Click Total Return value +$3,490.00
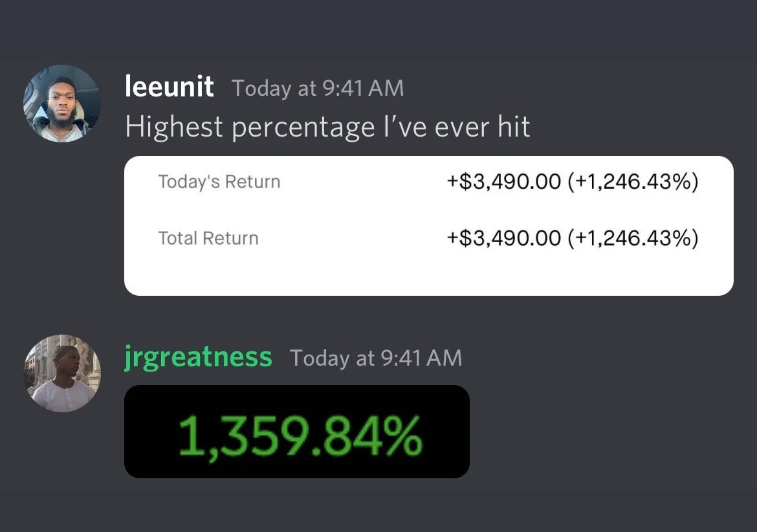The width and height of the screenshot is (757, 532). (x=503, y=238)
